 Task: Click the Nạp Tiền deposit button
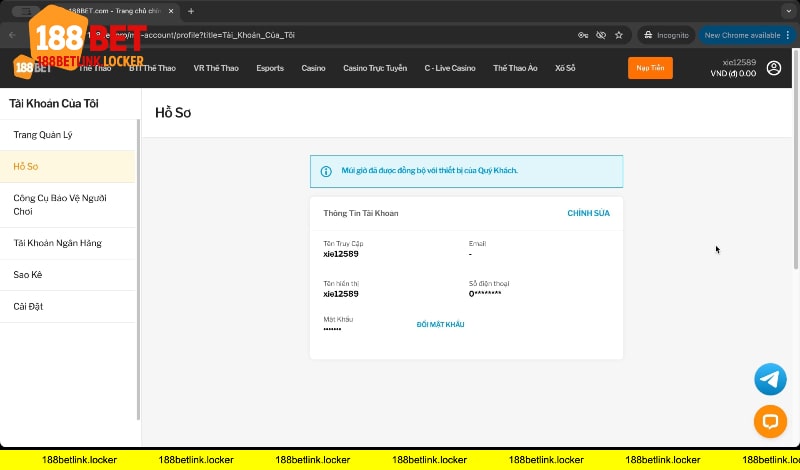650,68
